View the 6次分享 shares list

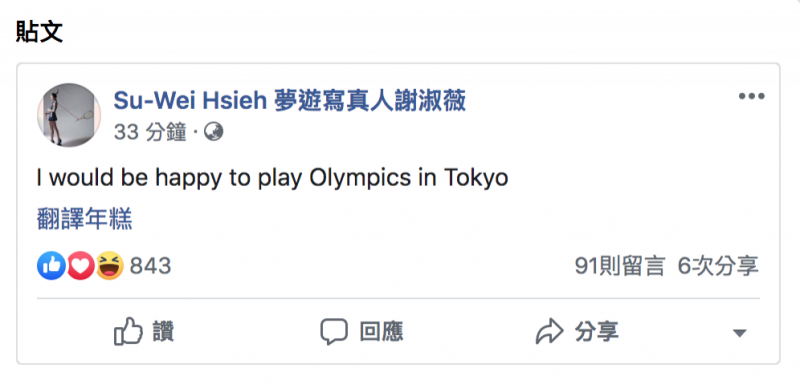coord(718,266)
